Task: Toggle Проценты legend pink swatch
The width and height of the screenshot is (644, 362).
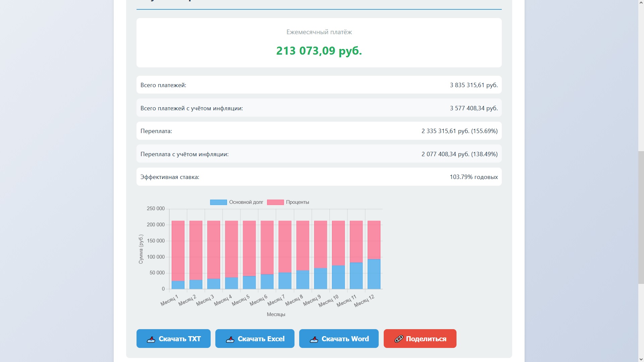Action: coord(275,202)
